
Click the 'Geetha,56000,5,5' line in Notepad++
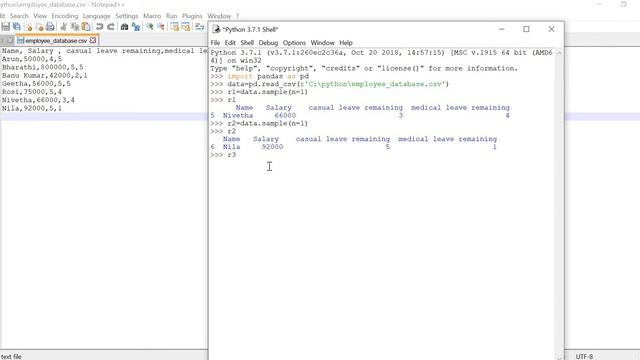pyautogui.click(x=36, y=84)
